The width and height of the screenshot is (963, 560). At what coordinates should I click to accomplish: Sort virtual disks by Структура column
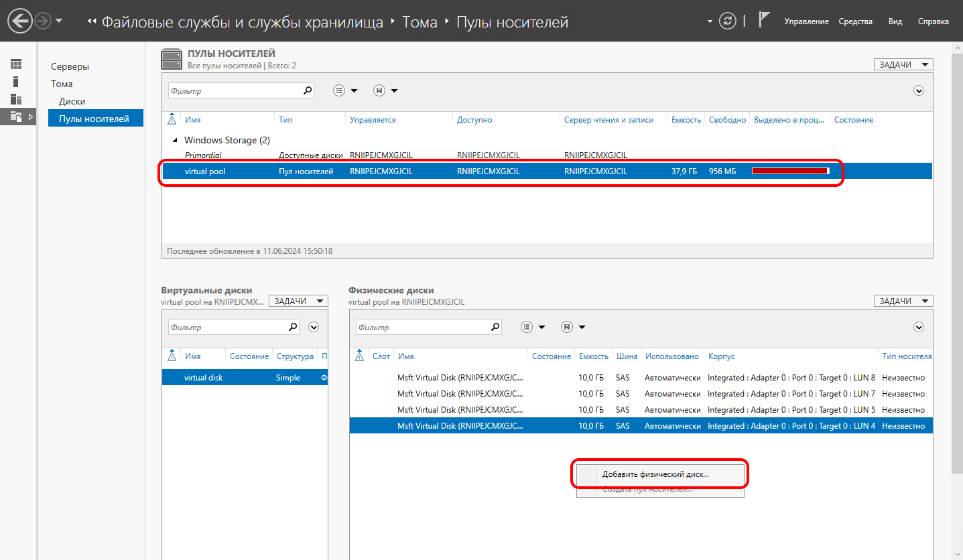(295, 356)
